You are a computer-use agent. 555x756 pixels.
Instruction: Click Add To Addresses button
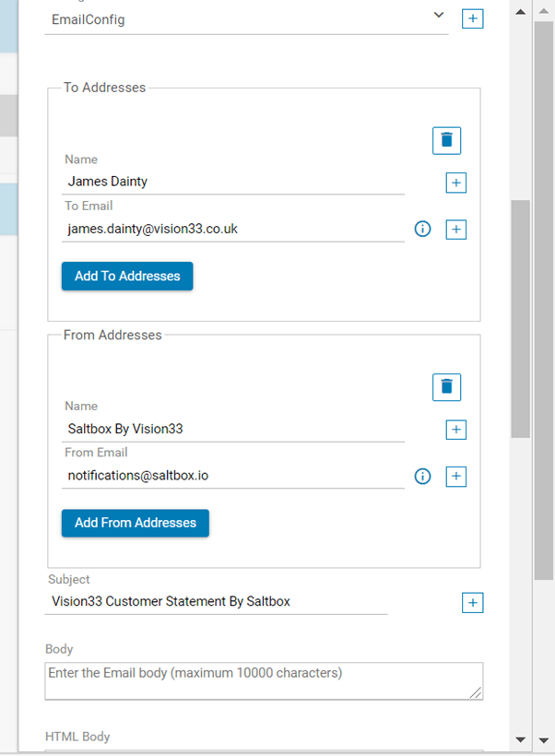tap(127, 276)
